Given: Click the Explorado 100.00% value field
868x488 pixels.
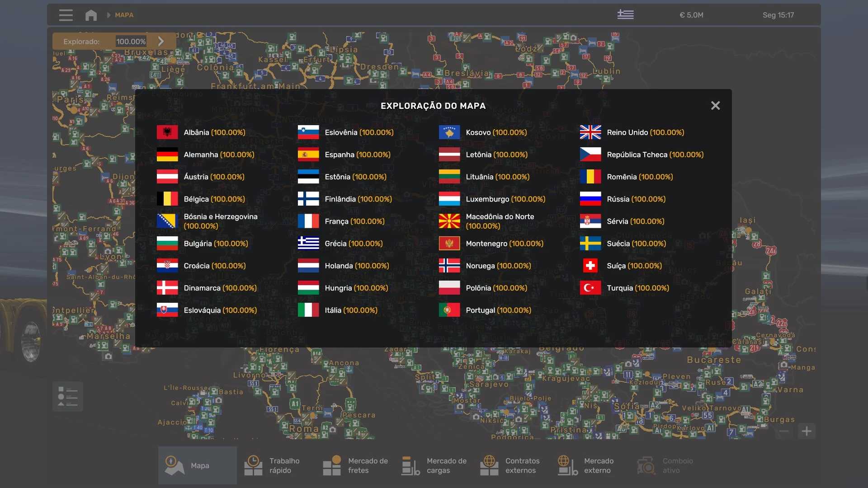Looking at the screenshot, I should pos(131,41).
